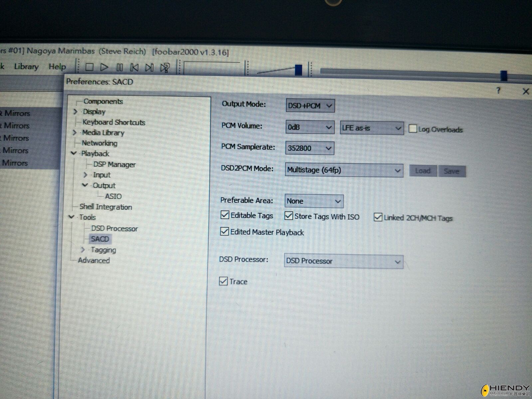Select Keyboard Shortcuts tree item

click(114, 122)
